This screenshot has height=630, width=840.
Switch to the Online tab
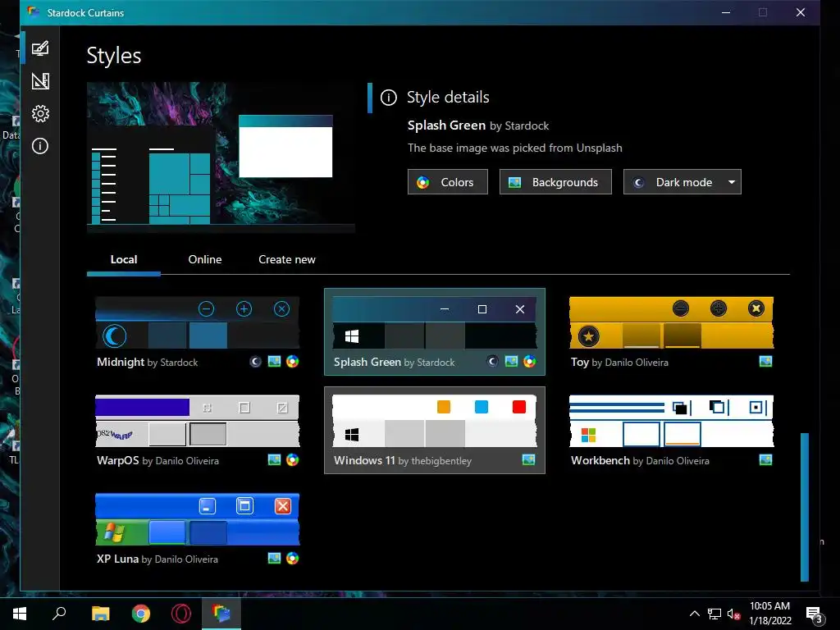point(204,259)
